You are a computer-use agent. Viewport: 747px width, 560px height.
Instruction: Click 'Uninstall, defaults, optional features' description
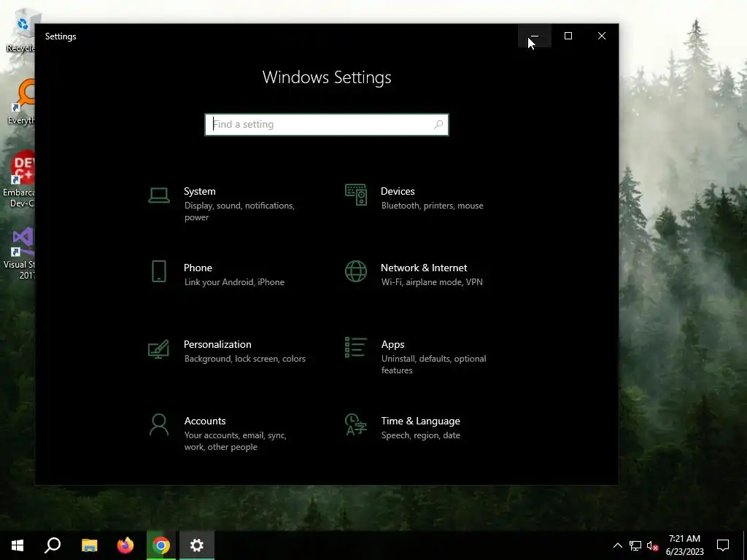(x=433, y=365)
